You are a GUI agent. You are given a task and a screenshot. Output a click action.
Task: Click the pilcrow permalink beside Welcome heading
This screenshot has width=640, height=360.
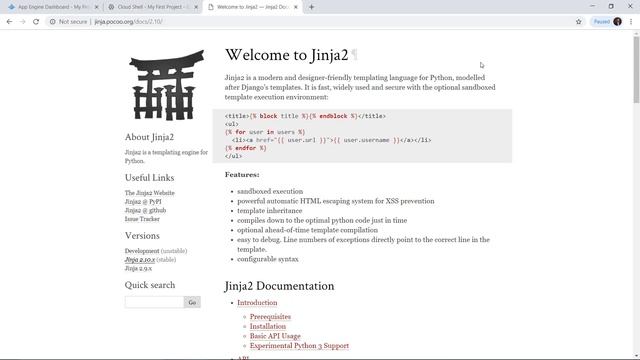click(354, 54)
